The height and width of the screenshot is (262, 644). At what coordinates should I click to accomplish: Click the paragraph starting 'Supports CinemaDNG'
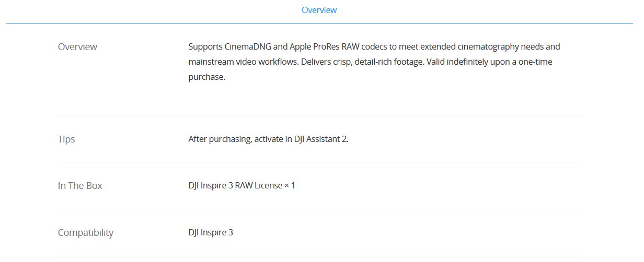374,62
